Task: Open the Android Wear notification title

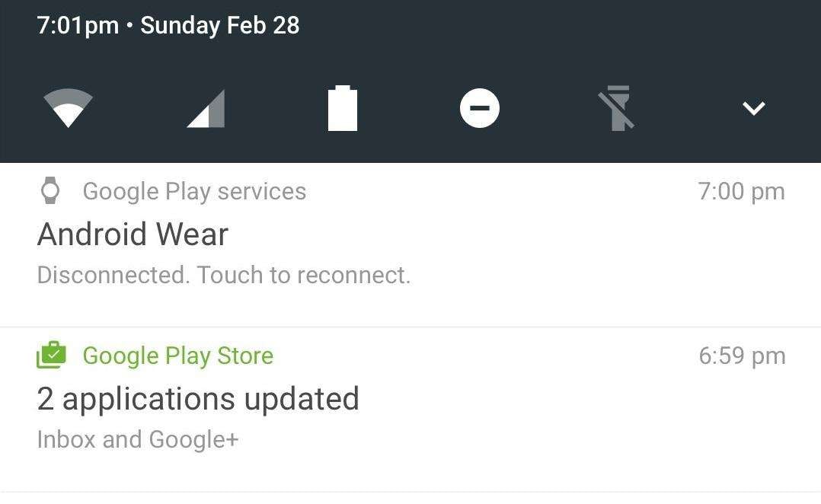Action: pyautogui.click(x=133, y=234)
